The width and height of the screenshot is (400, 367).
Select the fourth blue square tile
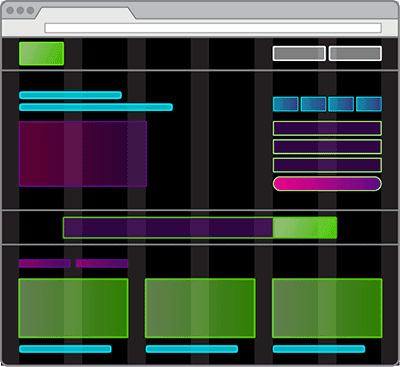point(369,104)
